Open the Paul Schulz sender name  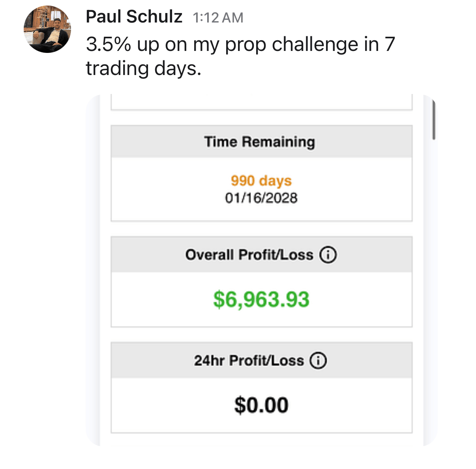click(x=134, y=17)
